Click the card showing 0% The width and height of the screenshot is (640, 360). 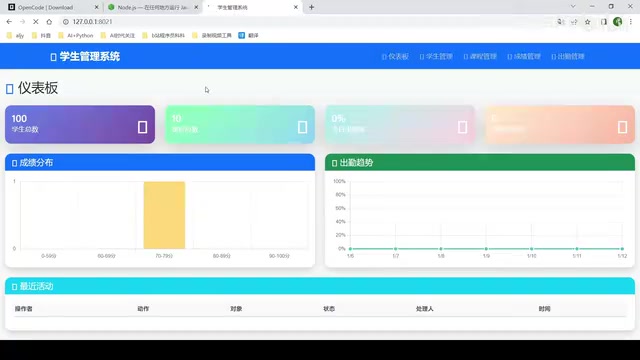click(400, 124)
